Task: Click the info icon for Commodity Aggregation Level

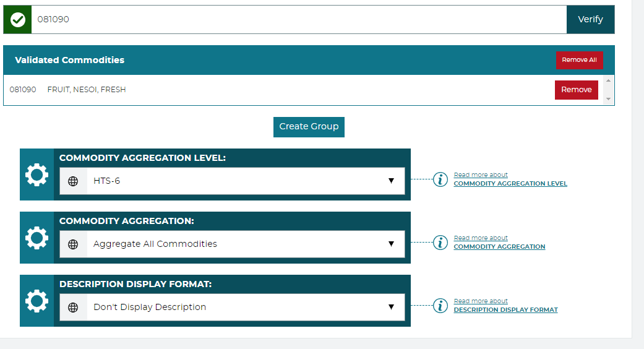Action: [440, 179]
